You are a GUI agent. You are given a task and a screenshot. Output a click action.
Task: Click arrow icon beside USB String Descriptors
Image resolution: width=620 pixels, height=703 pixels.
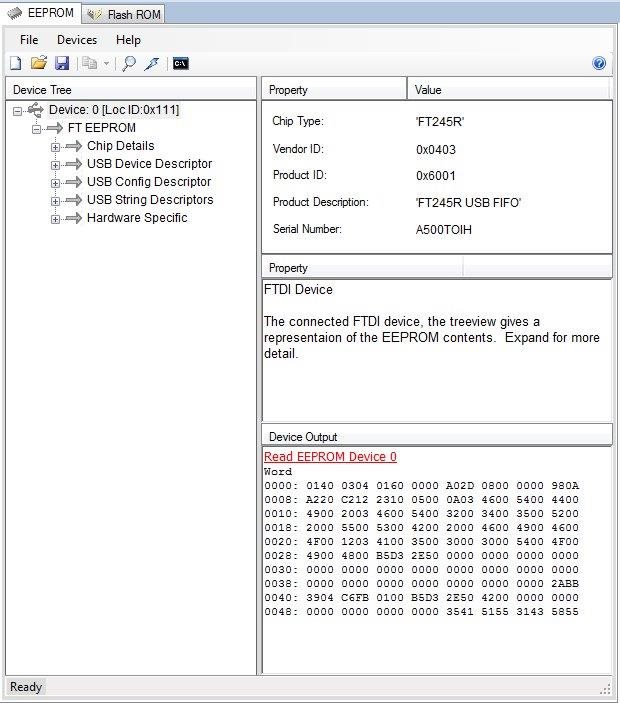coord(74,200)
